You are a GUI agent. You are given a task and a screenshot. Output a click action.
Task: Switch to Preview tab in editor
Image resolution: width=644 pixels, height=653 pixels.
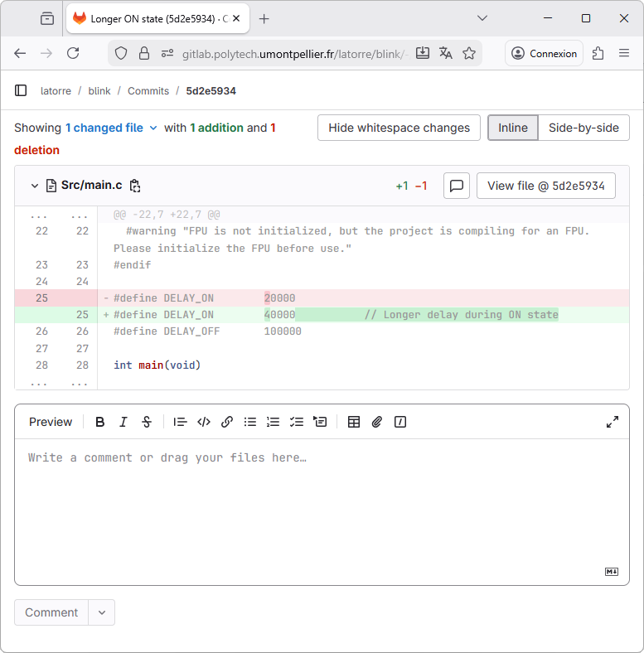pos(51,422)
